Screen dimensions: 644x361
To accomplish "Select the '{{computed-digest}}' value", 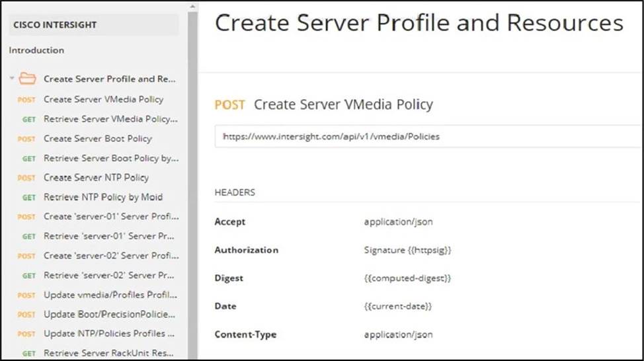I will (407, 278).
